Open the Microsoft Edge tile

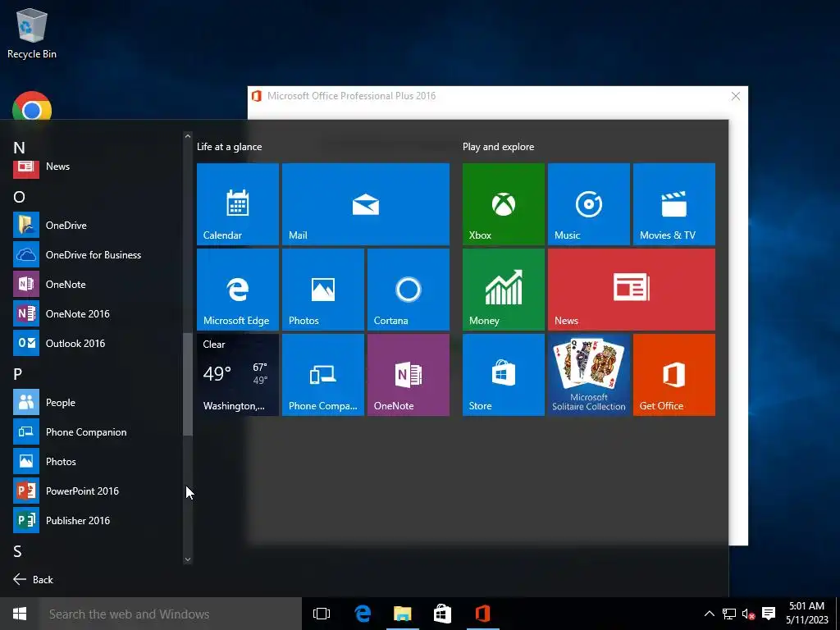tap(238, 290)
